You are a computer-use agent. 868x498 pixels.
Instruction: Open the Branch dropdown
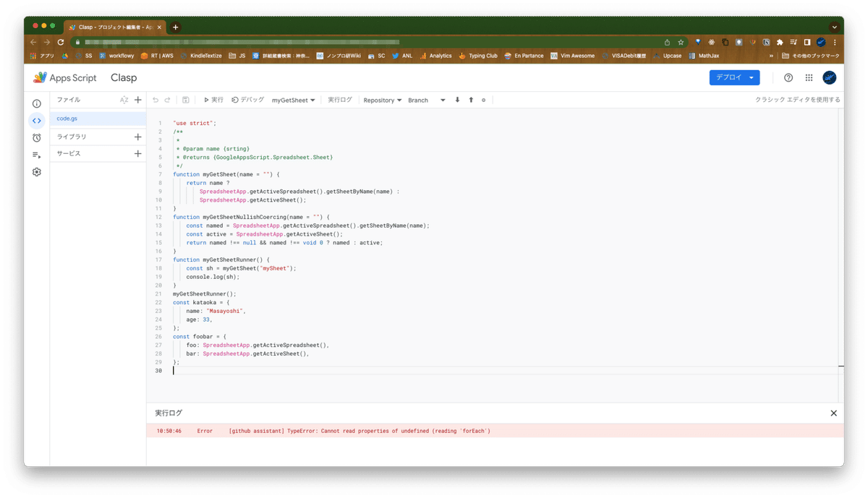click(x=427, y=100)
